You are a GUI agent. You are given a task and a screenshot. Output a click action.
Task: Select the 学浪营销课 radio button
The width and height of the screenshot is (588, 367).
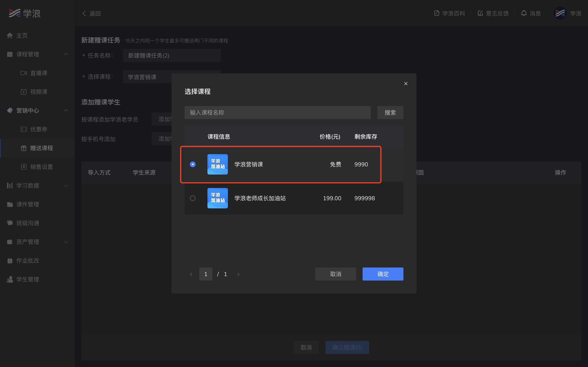click(x=193, y=164)
